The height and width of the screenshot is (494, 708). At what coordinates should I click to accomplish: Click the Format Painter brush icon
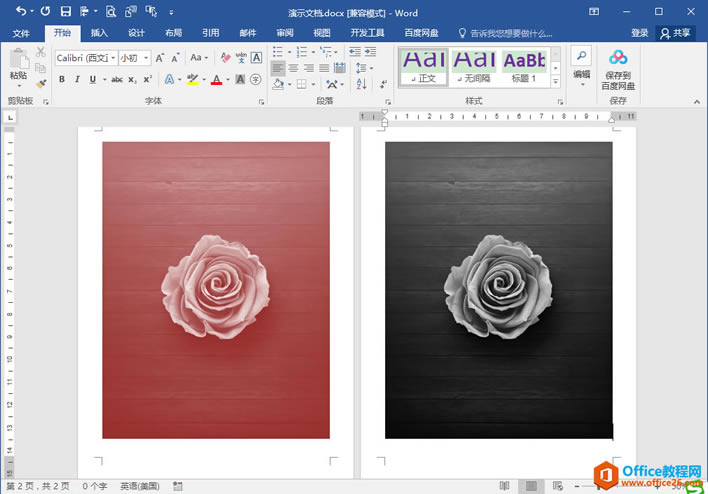coord(41,84)
